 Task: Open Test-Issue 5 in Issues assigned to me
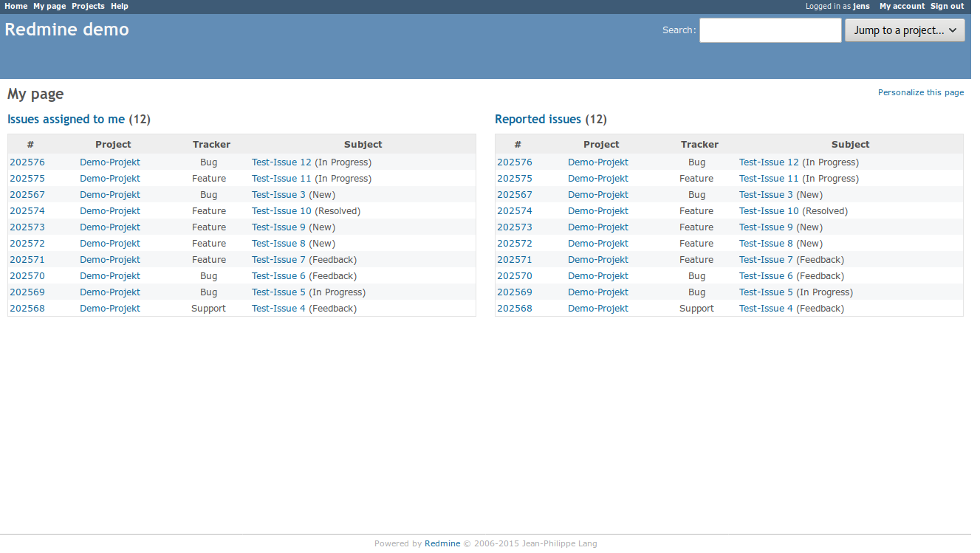coord(278,292)
